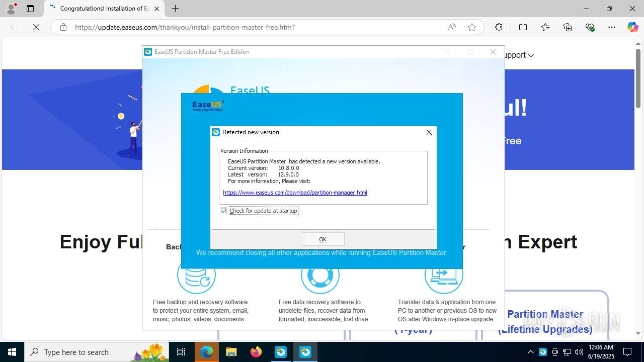The height and width of the screenshot is (362, 644).
Task: Click the browser address bar URL
Action: tap(185, 27)
